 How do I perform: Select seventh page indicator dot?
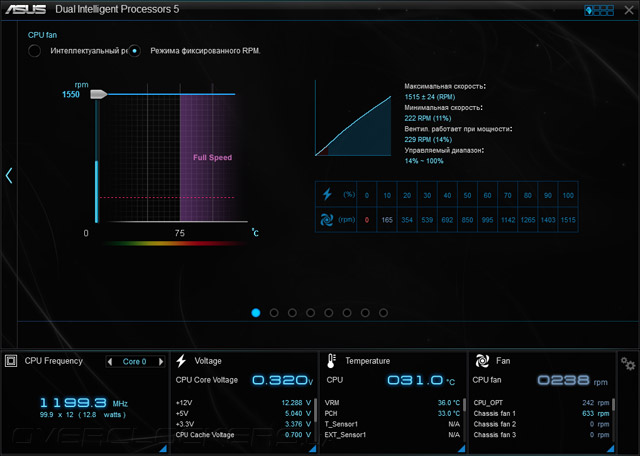pyautogui.click(x=365, y=313)
